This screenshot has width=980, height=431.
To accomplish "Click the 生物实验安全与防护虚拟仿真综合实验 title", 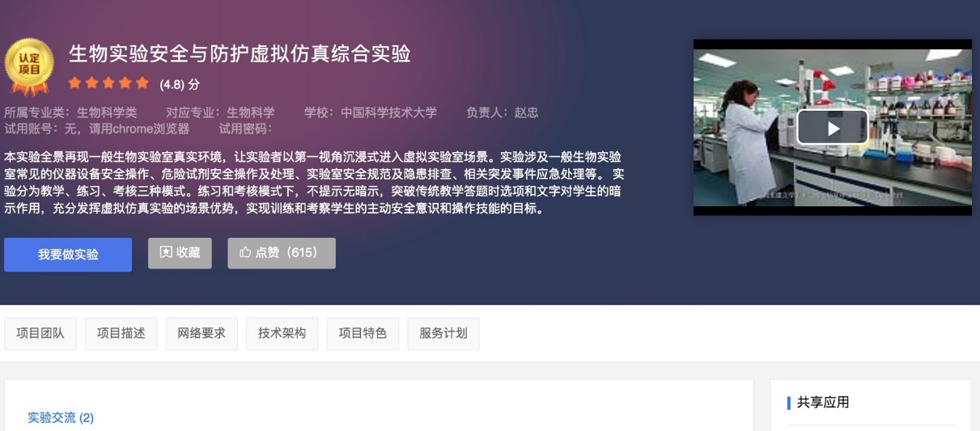I will tap(240, 54).
